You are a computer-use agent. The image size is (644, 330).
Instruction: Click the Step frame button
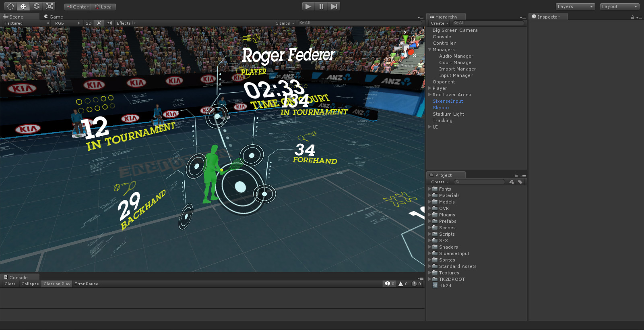[334, 6]
